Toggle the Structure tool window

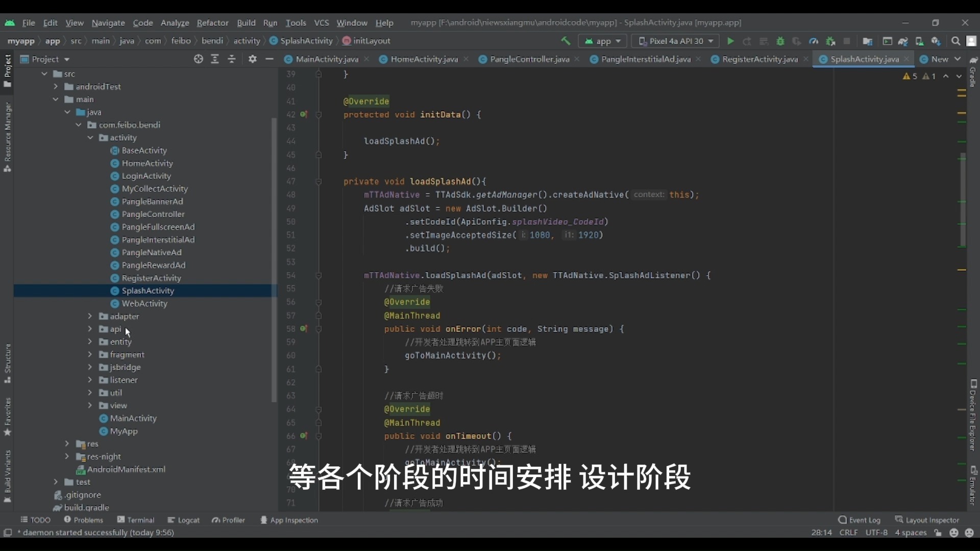coord(7,363)
